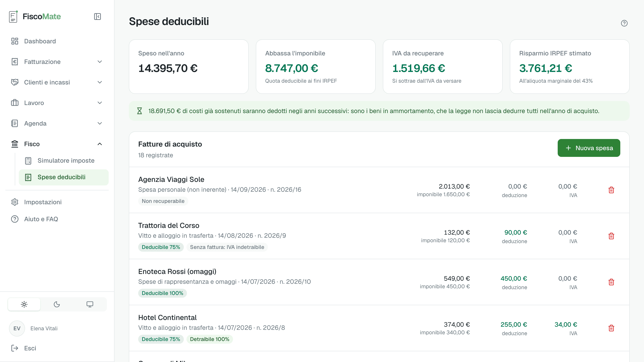
Task: Expand the Clienti e incassi chevron
Action: pos(100,82)
